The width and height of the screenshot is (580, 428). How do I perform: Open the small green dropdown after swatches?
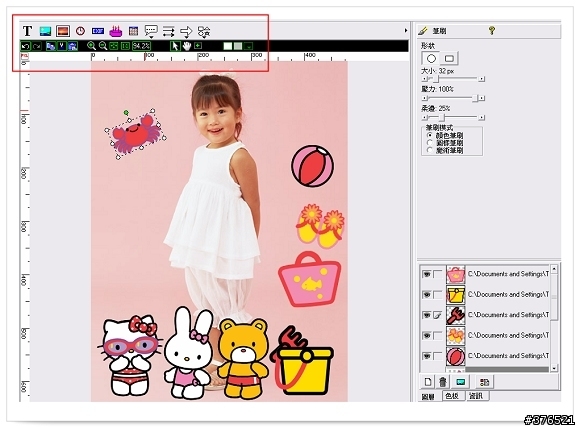[249, 46]
